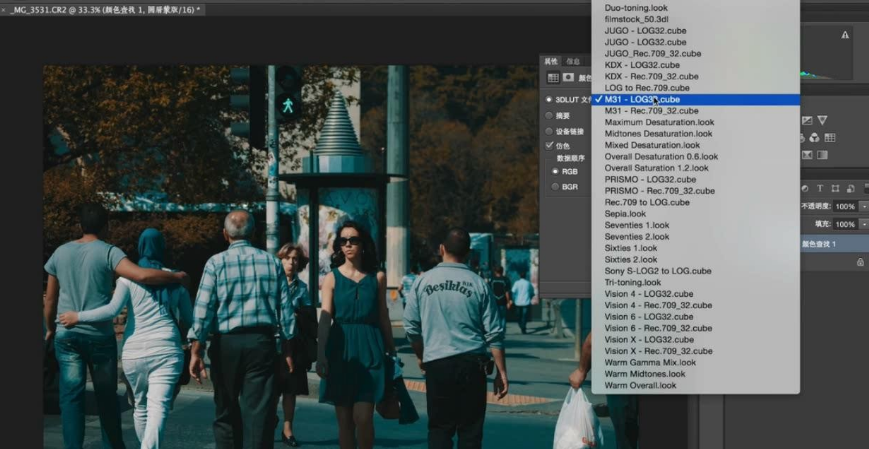Click the 不透明度 opacity 100% field
Viewport: 869px width, 449px height.
[x=845, y=206]
